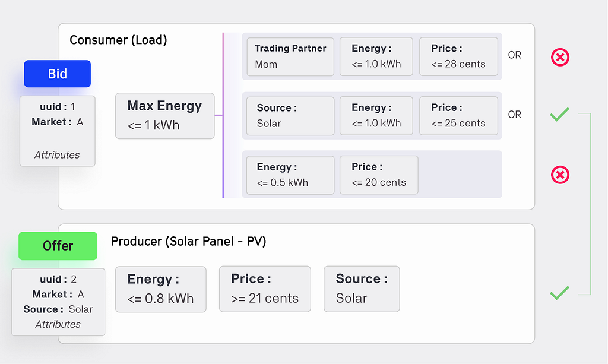Click the OR label after the first condition
The width and height of the screenshot is (608, 364).
coord(515,55)
